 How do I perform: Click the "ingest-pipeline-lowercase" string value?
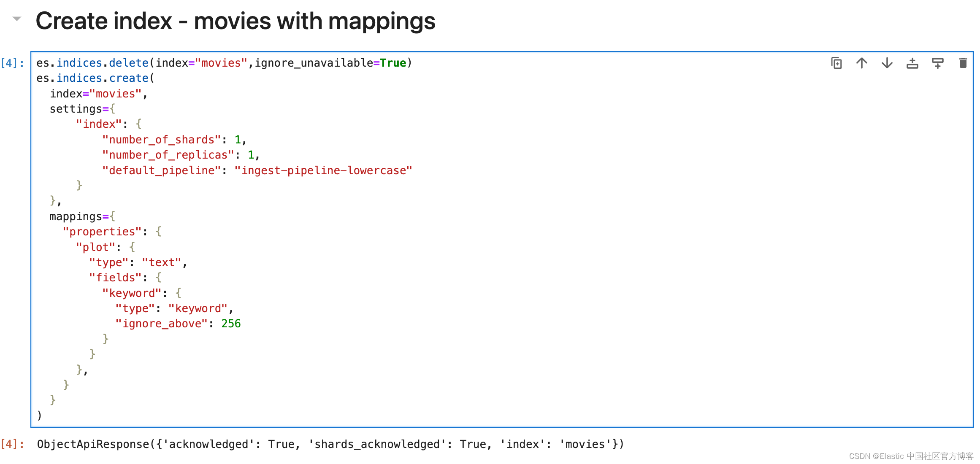[x=323, y=170]
